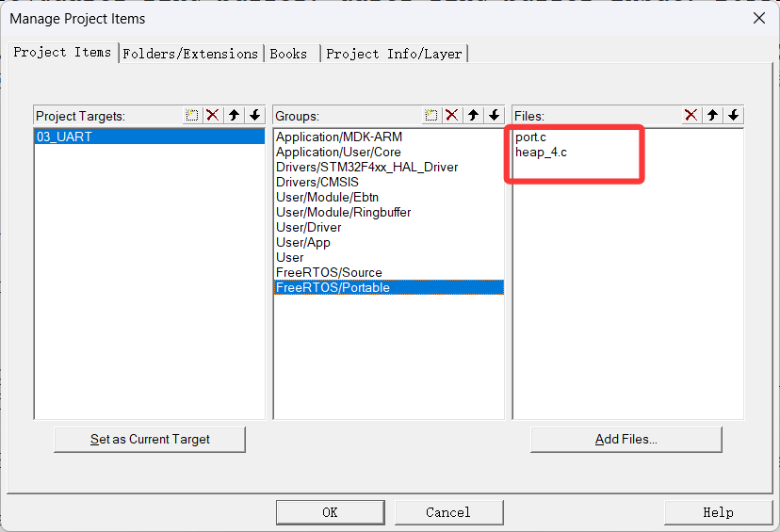Open the Folders/Extensions tab
The image size is (780, 532).
pos(190,54)
